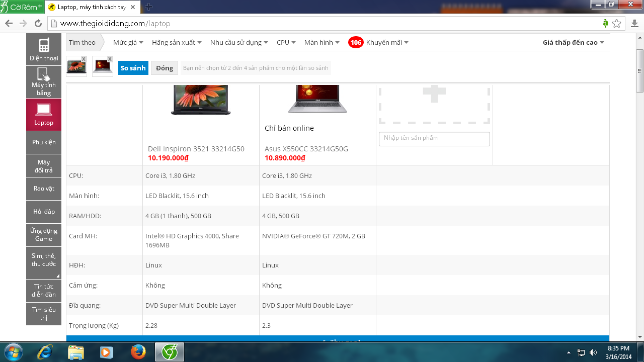Open Máy đổi trả in sidebar
Image resolution: width=644 pixels, height=362 pixels.
tap(44, 166)
